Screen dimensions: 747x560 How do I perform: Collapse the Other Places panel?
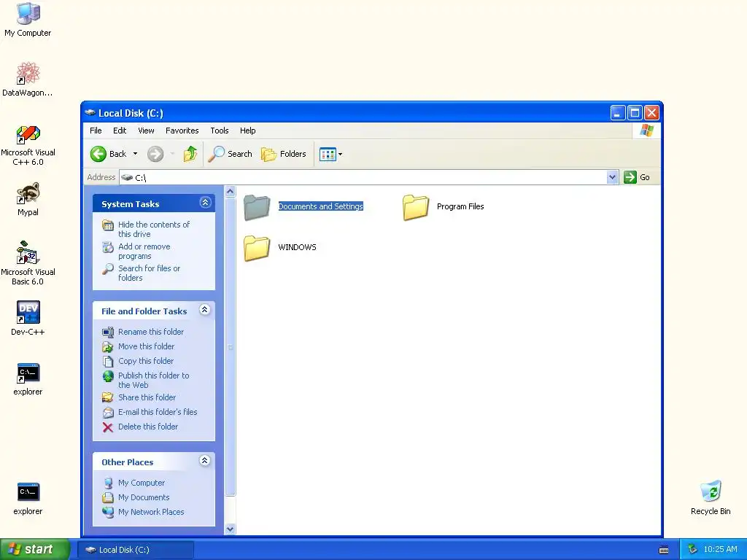[205, 461]
